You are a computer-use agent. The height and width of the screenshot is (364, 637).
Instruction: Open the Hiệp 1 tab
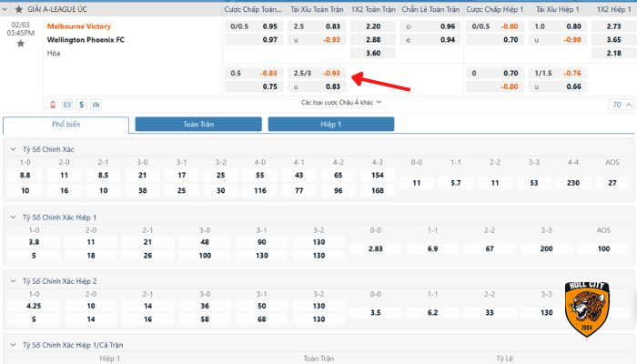330,125
